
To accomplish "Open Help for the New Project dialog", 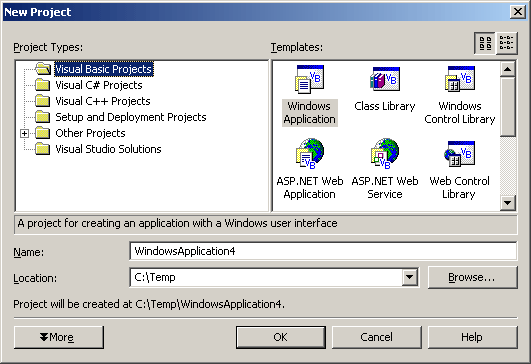I will (x=473, y=337).
